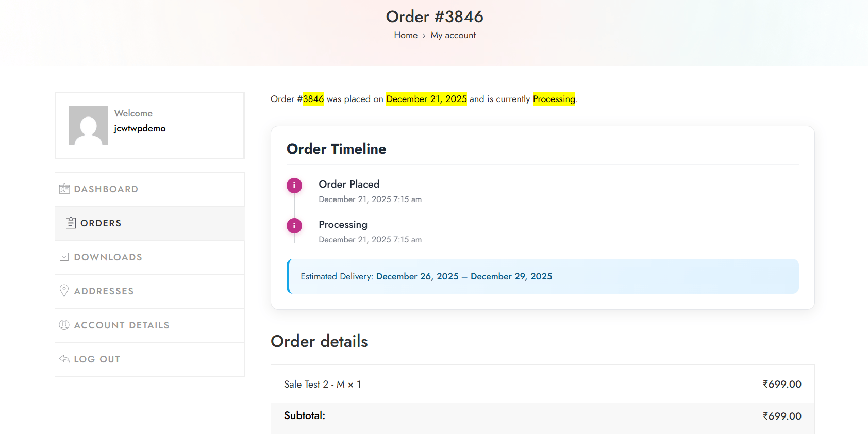The width and height of the screenshot is (868, 434).
Task: Click the Dashboard sidebar icon
Action: point(64,189)
